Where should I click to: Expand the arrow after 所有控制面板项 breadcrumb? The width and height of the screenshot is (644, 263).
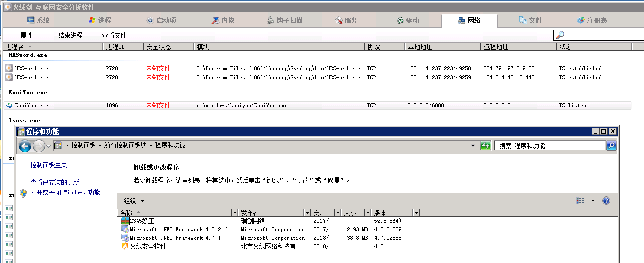pyautogui.click(x=151, y=145)
